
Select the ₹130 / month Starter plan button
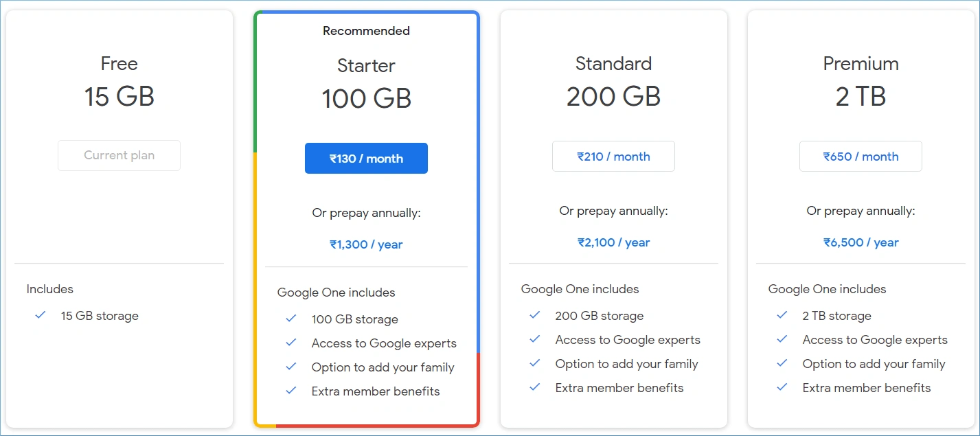(x=366, y=158)
